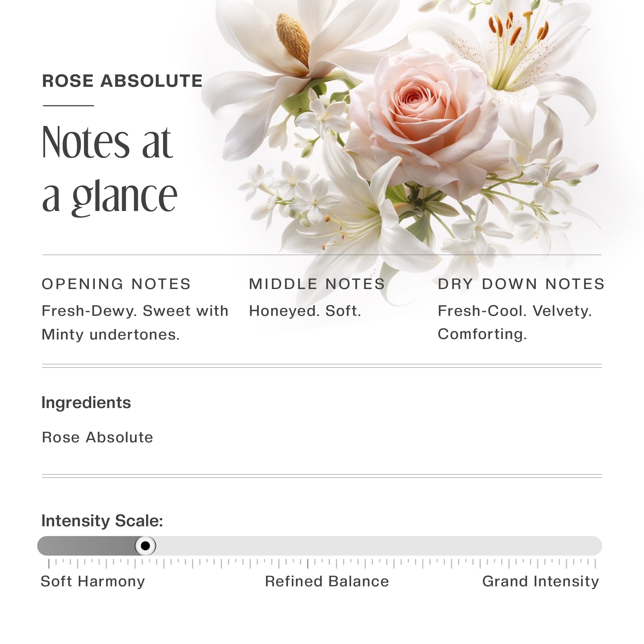This screenshot has height=644, width=644.
Task: Click the 'Honeyed. Soft.' middle notes description
Action: [305, 311]
